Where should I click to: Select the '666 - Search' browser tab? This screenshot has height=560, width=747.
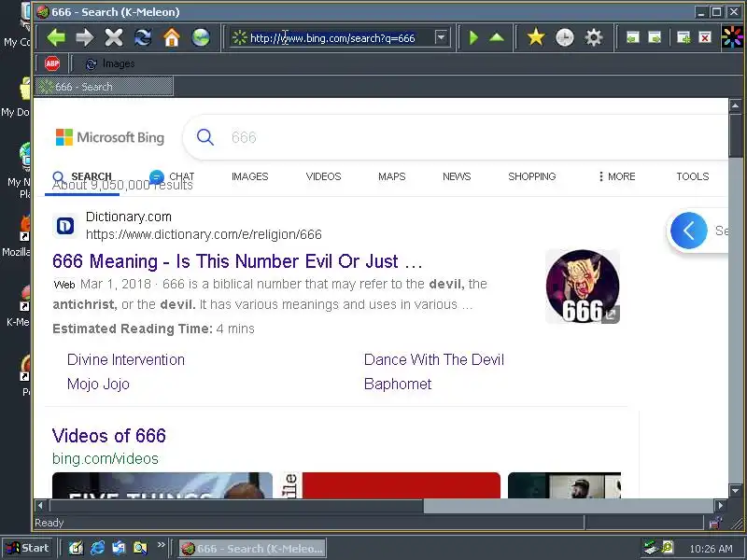(104, 87)
